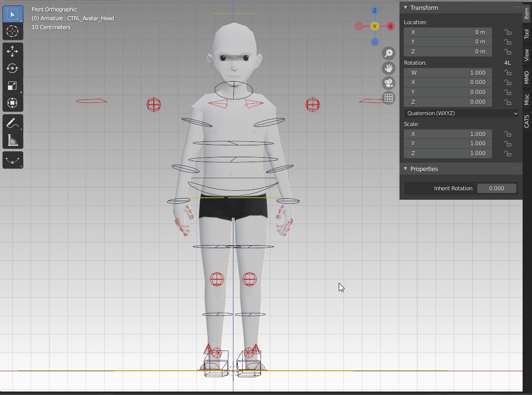This screenshot has height=395, width=532.
Task: Open the MMD sidebar tab
Action: pos(527,78)
